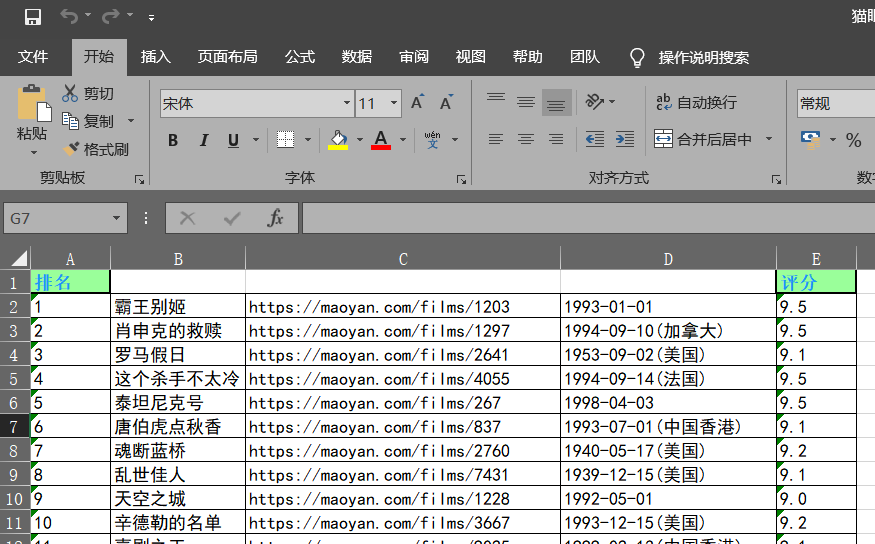Toggle wrap text (自动换行)

click(696, 102)
